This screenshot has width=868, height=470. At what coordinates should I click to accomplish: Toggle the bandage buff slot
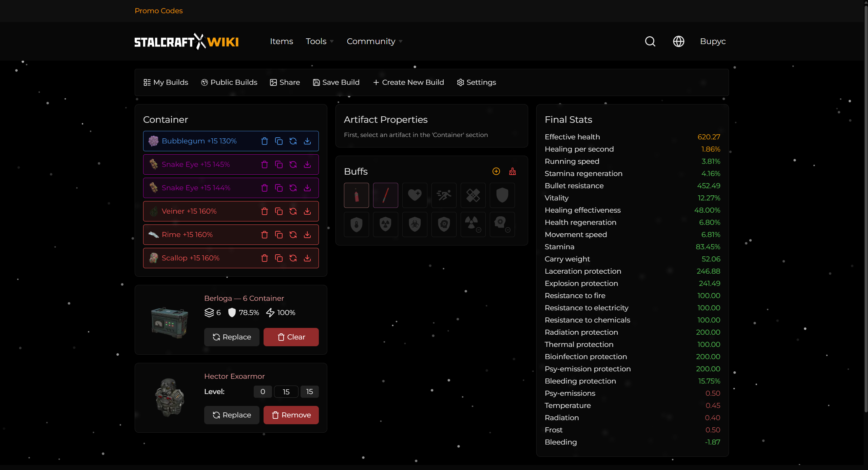pyautogui.click(x=473, y=195)
